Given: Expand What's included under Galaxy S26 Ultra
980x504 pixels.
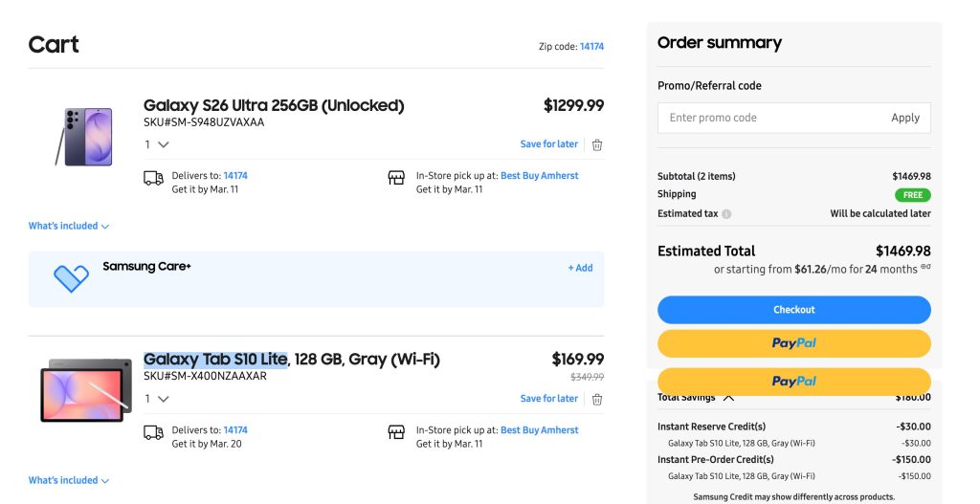Looking at the screenshot, I should coord(69,227).
